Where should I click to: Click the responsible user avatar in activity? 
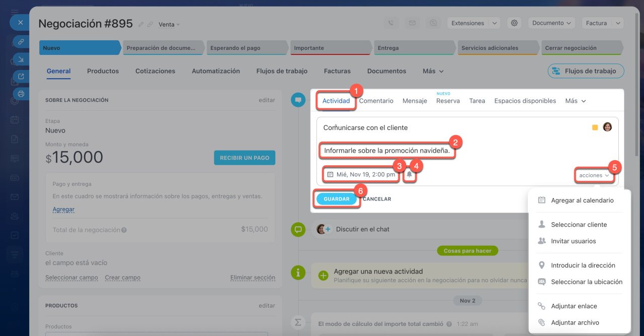pos(607,127)
